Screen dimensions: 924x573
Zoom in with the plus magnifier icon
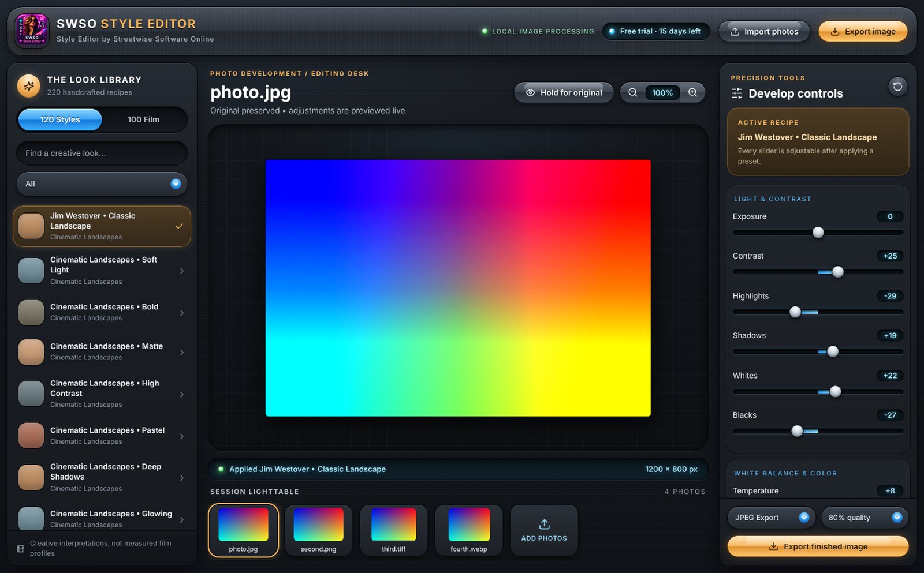[x=692, y=92]
